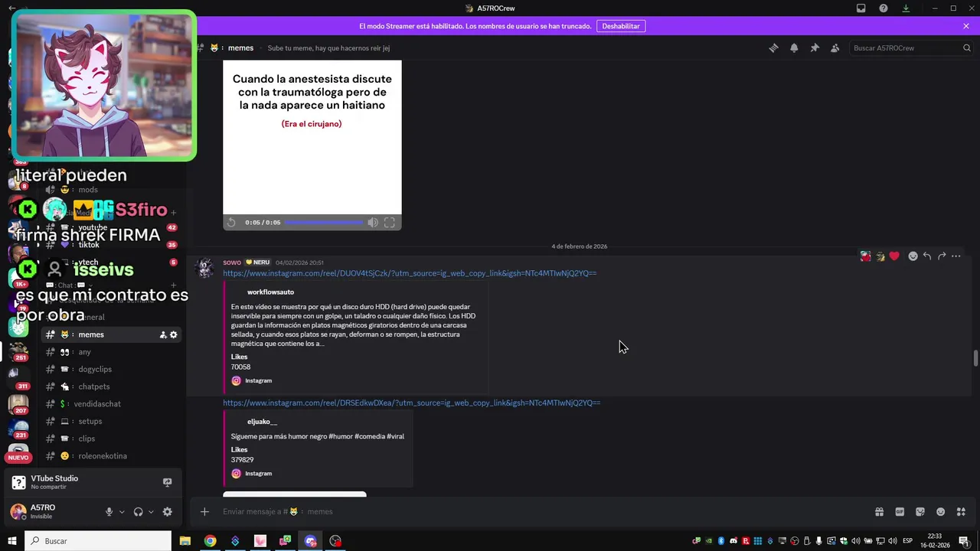Open the DRSEdkwDXea Instagram reel link
Viewport: 980px width, 551px height.
tap(412, 403)
